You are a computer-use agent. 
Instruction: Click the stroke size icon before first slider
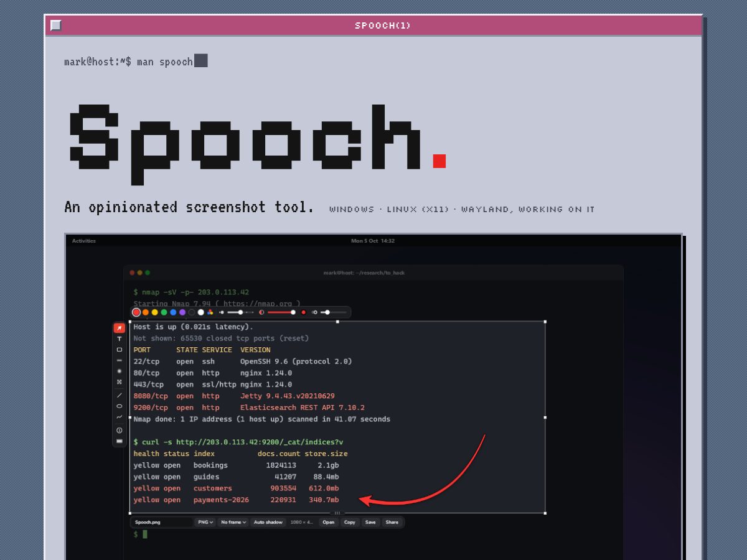coord(222,312)
